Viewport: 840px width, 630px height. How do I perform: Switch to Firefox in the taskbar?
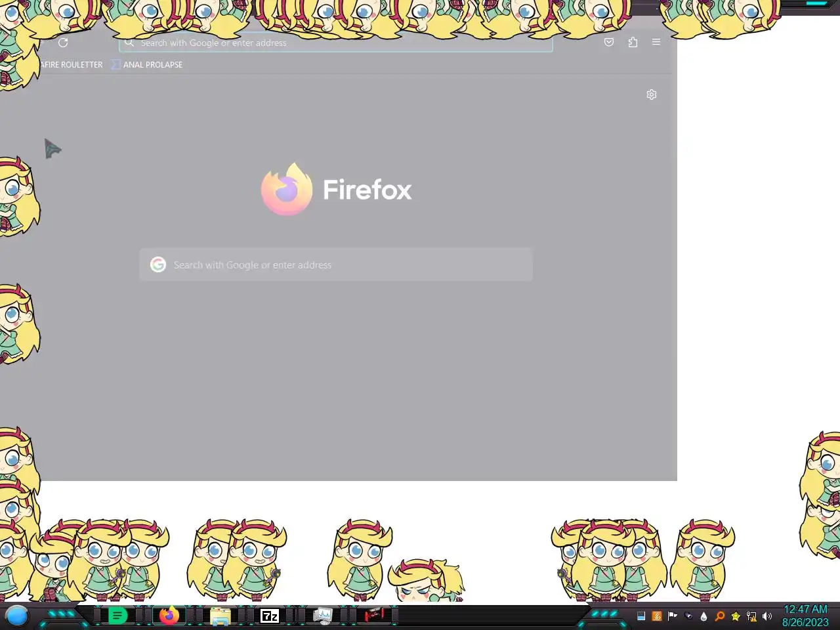click(x=169, y=616)
